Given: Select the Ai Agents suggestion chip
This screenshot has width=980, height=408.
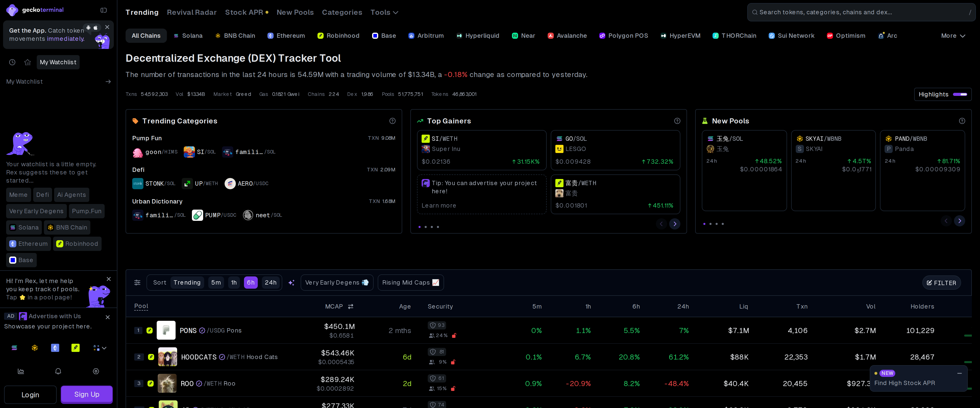Looking at the screenshot, I should tap(71, 195).
